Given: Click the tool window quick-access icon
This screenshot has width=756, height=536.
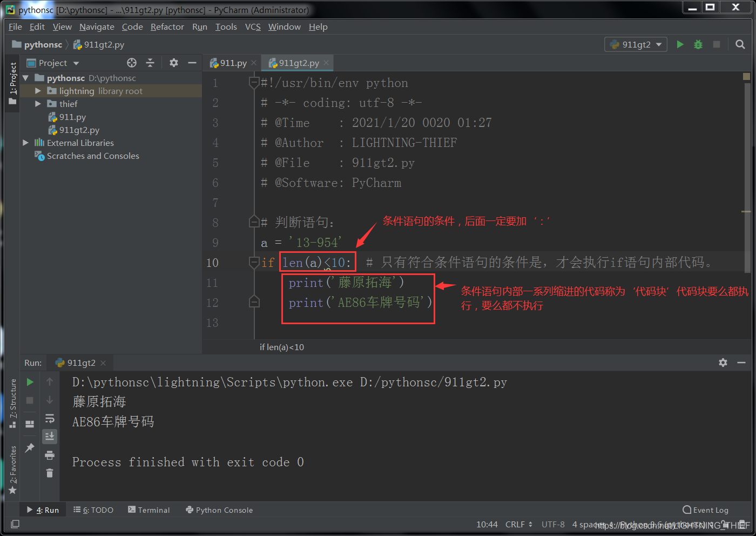Looking at the screenshot, I should [x=15, y=524].
